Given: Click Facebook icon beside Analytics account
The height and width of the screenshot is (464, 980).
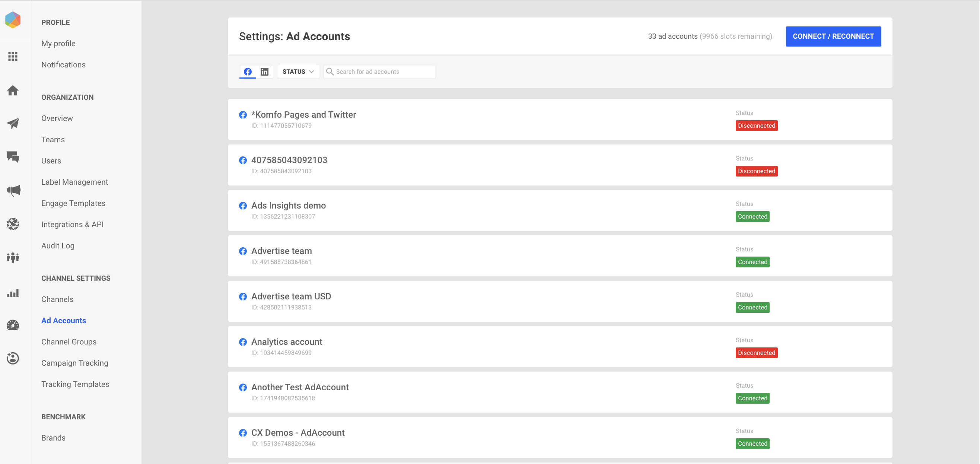Looking at the screenshot, I should [x=243, y=342].
